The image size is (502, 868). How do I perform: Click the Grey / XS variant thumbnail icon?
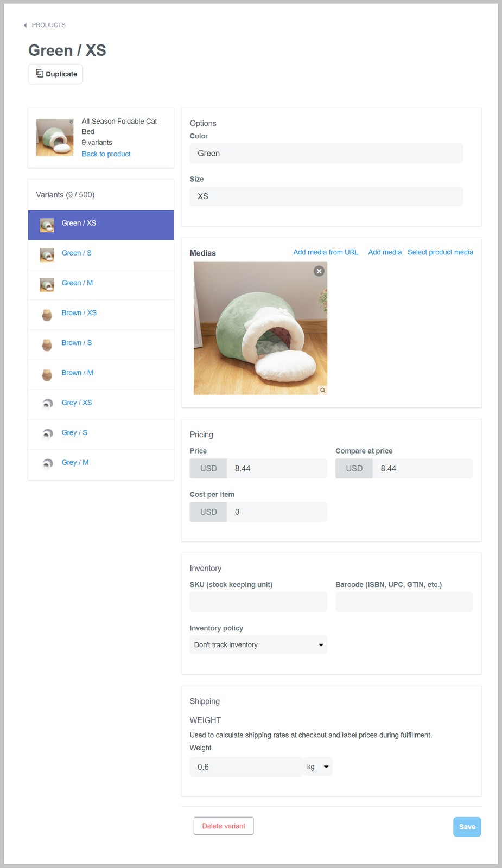[47, 404]
